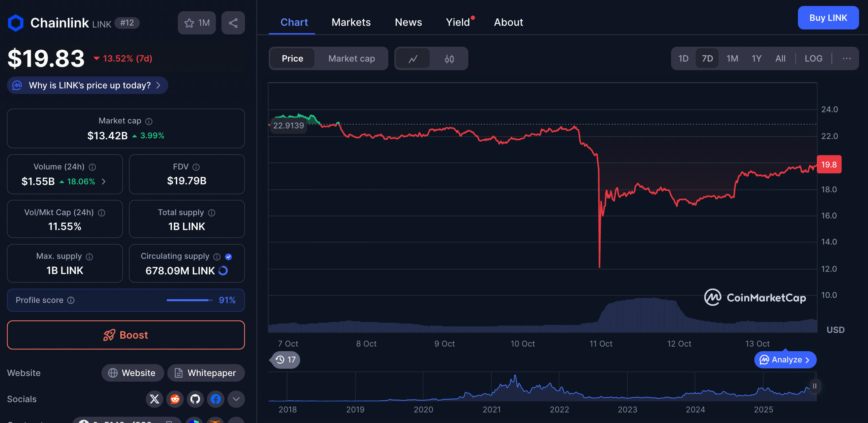Viewport: 868px width, 423px height.
Task: Add Chainlink to your watchlist star
Action: coord(189,23)
